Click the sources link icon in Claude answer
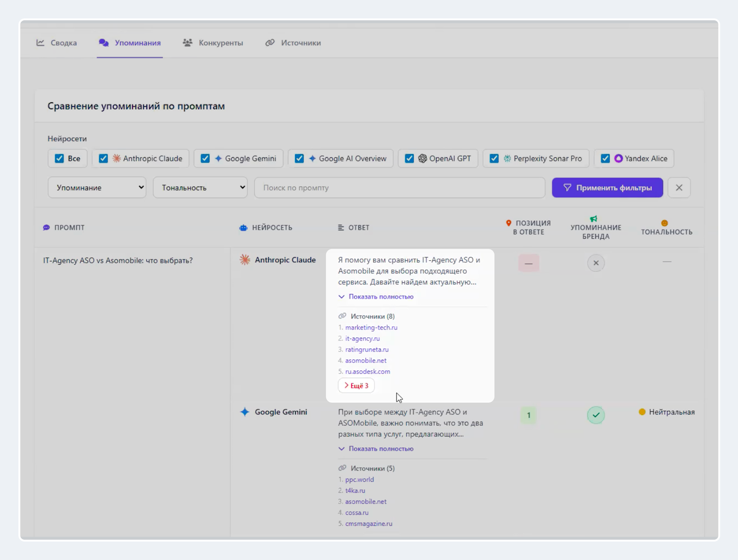 [342, 316]
